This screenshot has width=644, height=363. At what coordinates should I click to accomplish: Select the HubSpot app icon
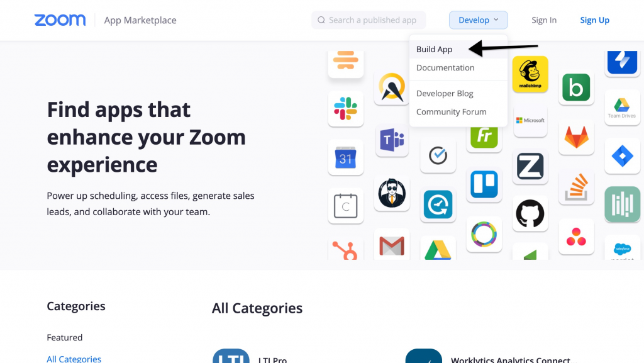[x=346, y=249]
